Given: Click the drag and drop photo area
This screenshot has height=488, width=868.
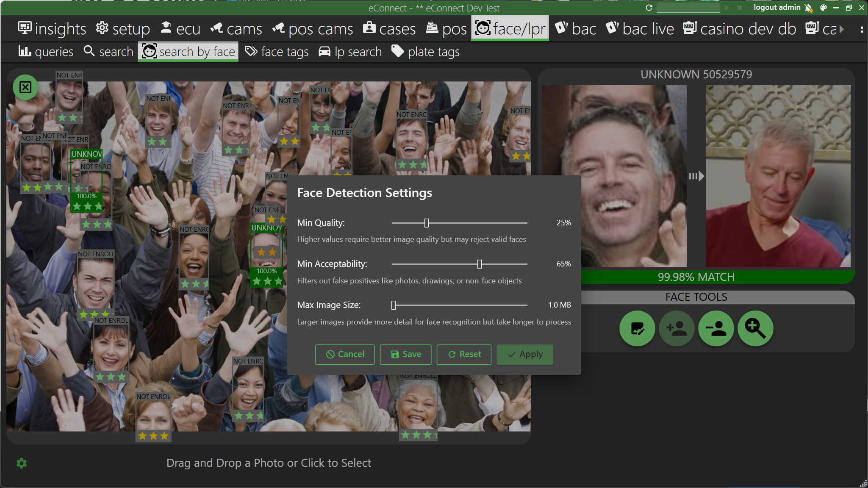Looking at the screenshot, I should pos(269,463).
